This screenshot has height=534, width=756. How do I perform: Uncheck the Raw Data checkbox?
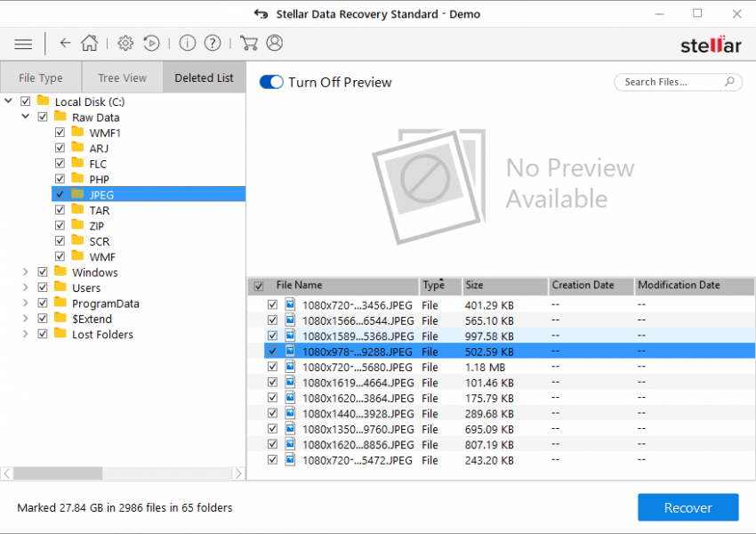pyautogui.click(x=43, y=117)
